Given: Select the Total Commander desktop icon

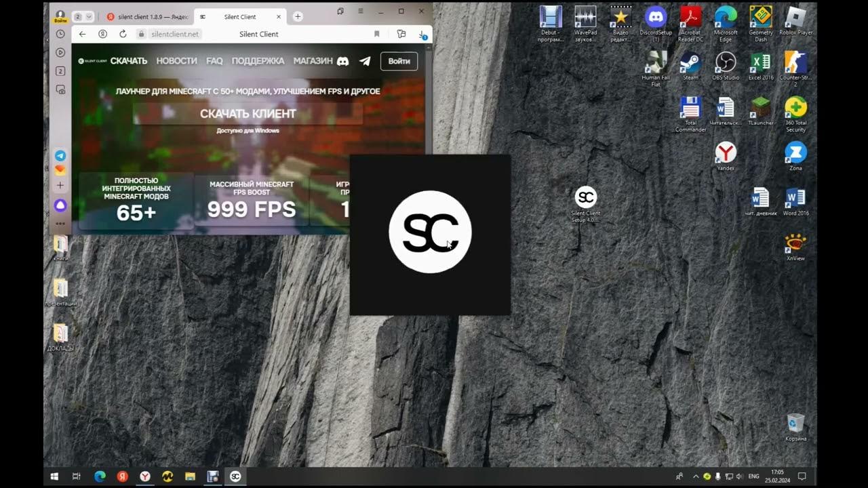Looking at the screenshot, I should [x=690, y=114].
